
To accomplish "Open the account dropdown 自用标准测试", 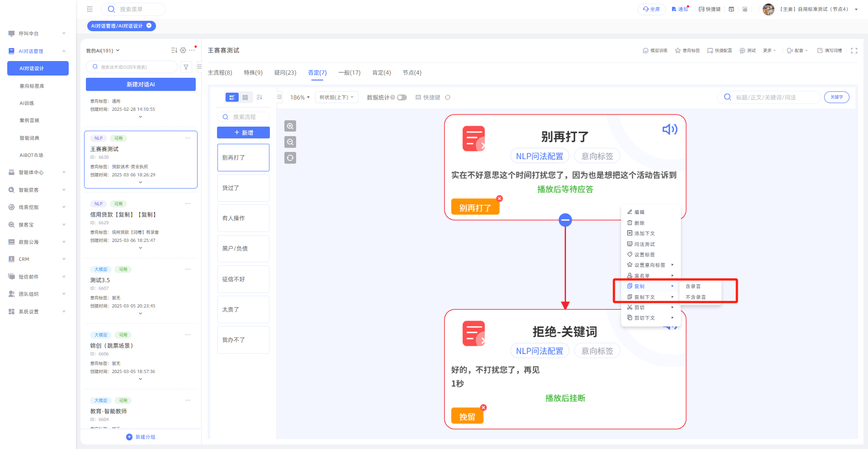I will pyautogui.click(x=818, y=9).
